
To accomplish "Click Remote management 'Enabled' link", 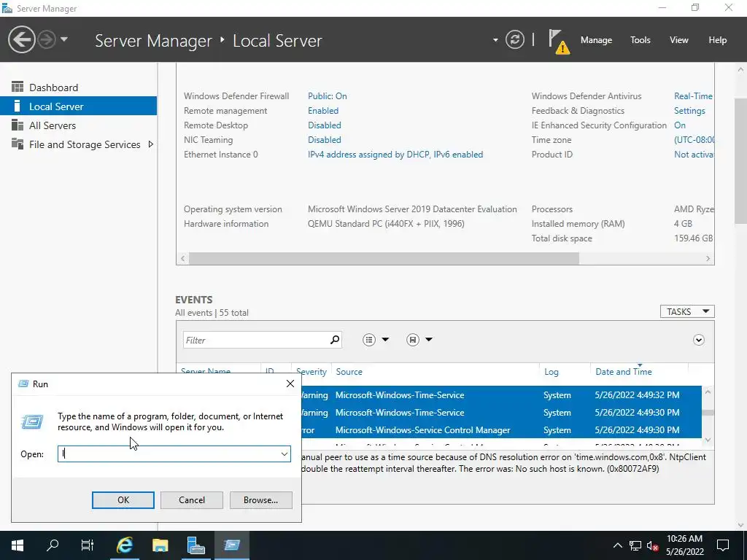I will pyautogui.click(x=323, y=111).
